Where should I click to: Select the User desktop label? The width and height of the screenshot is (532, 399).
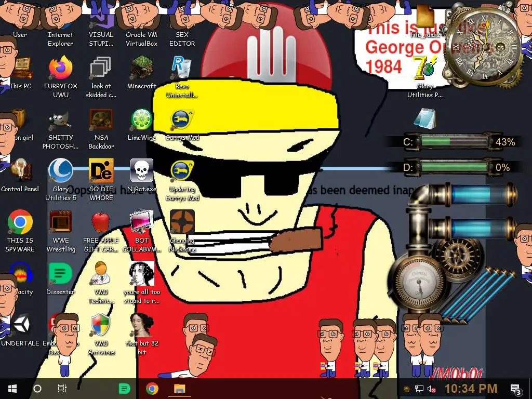(x=20, y=35)
